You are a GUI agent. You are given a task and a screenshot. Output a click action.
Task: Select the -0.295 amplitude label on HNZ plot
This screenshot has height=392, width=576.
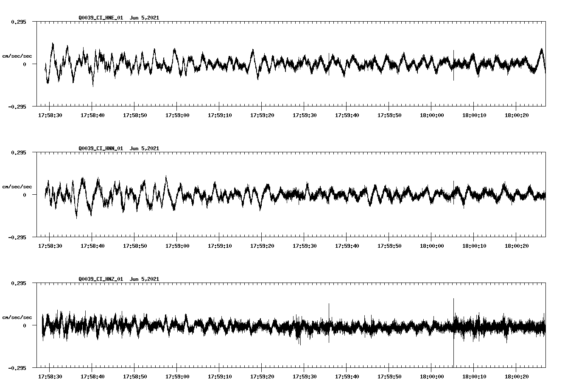(x=16, y=367)
